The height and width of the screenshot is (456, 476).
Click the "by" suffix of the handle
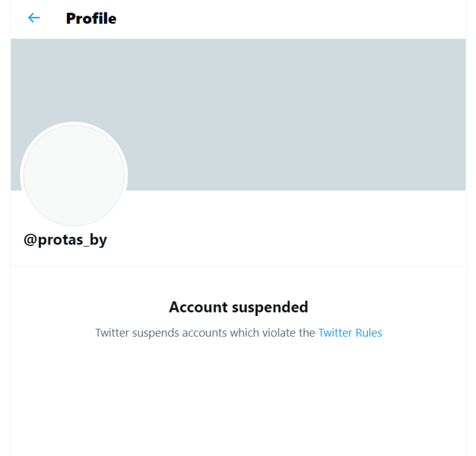coord(99,241)
